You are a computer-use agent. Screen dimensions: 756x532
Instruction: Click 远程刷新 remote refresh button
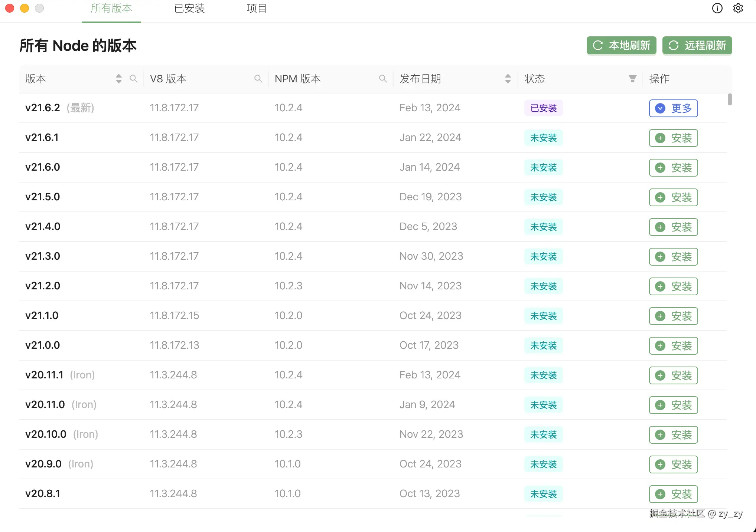click(x=697, y=45)
